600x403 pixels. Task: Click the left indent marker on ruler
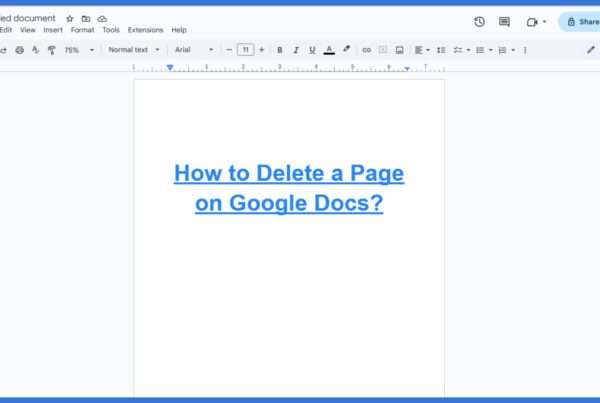pos(170,68)
